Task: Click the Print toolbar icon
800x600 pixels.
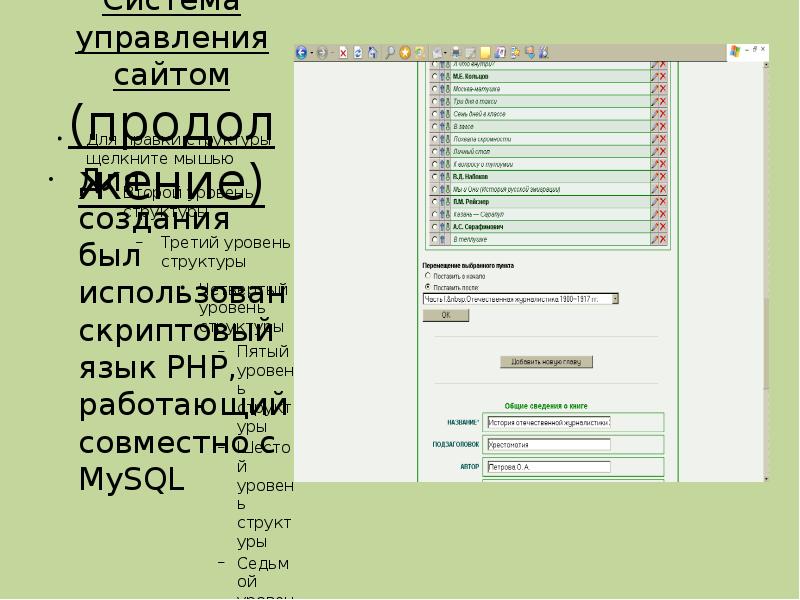Action: coord(456,52)
